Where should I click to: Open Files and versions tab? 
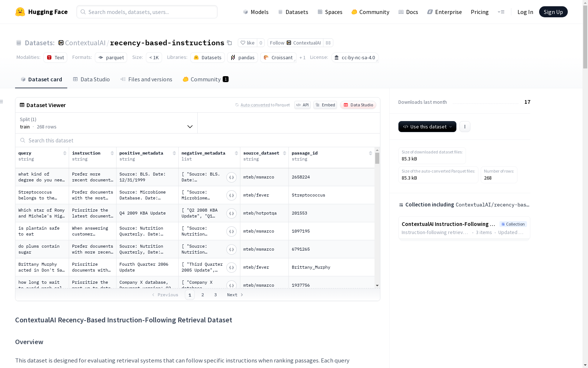(x=146, y=79)
